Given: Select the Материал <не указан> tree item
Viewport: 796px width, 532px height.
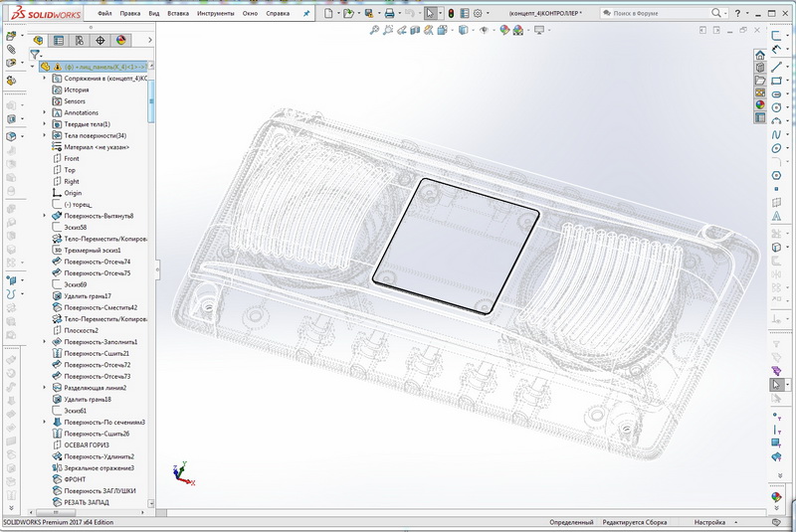Looking at the screenshot, I should pos(91,147).
